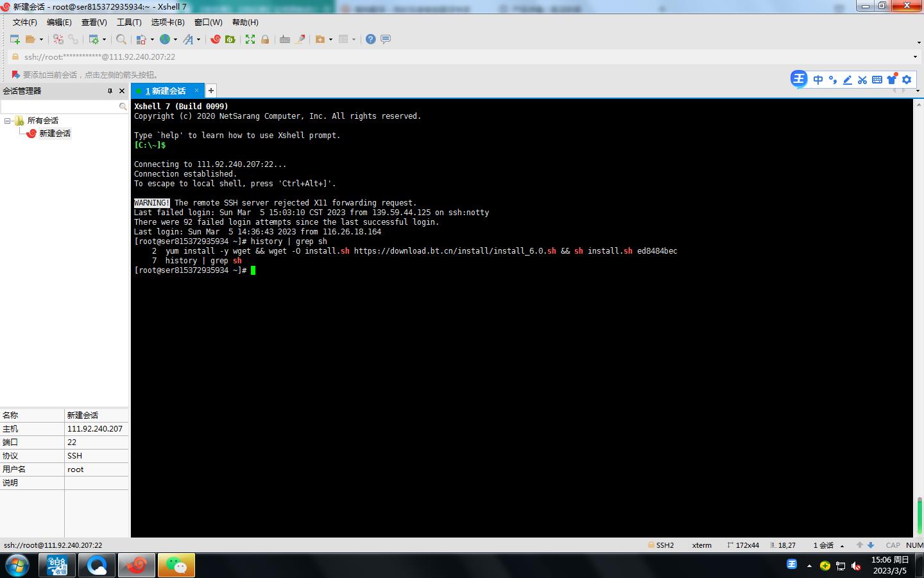Click the terminal vertical scrollbar thumb
924x578 pixels.
coord(919,514)
